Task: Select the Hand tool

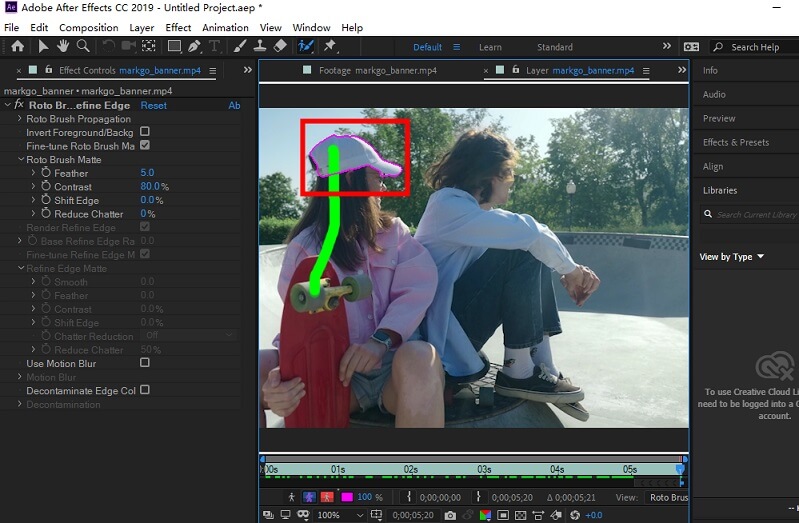Action: tap(63, 46)
